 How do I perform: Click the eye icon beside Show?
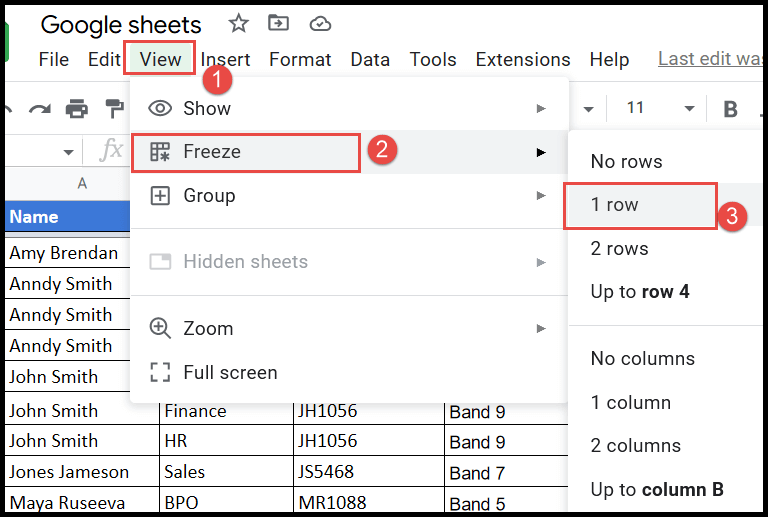pos(160,108)
